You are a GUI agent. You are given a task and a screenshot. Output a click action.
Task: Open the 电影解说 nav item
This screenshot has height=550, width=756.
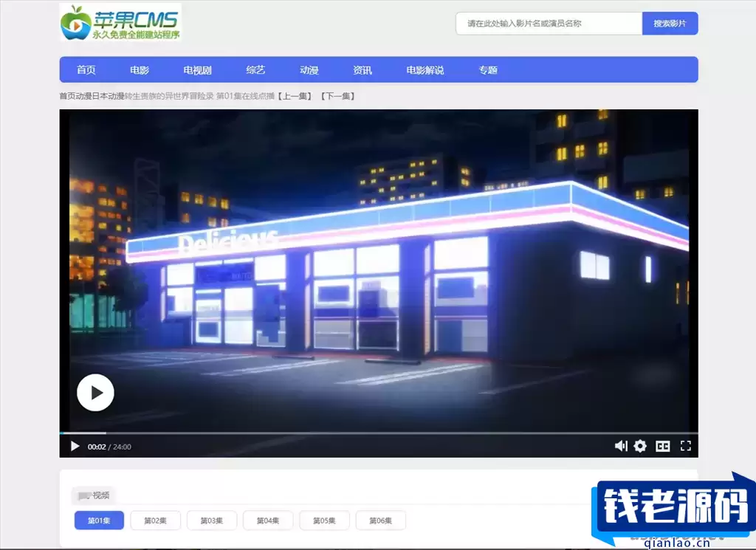tap(425, 70)
